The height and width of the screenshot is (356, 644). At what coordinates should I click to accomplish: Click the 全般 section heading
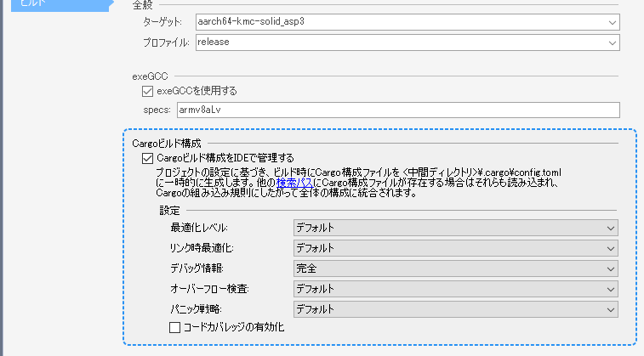(x=143, y=5)
